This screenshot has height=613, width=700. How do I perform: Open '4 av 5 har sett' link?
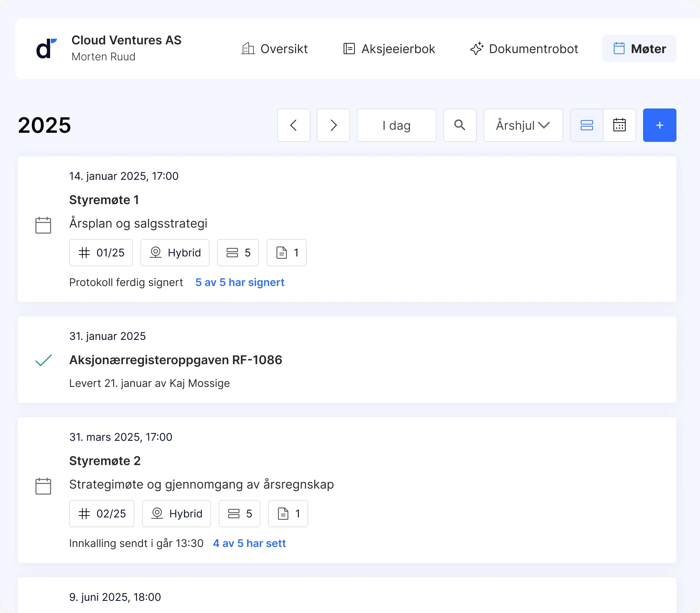(249, 543)
